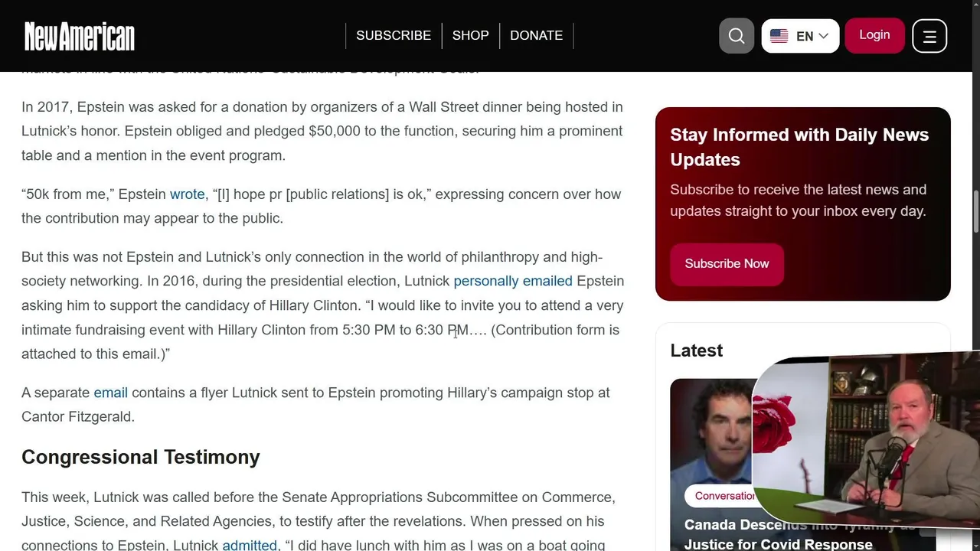
Task: Click the New American logo
Action: 80,36
